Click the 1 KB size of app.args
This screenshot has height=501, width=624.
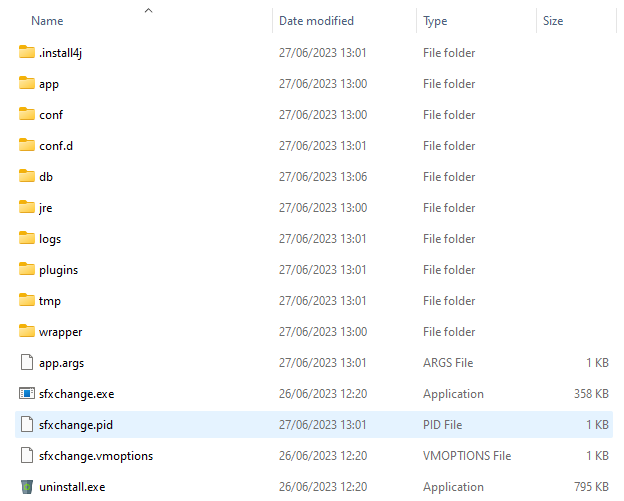coord(597,363)
